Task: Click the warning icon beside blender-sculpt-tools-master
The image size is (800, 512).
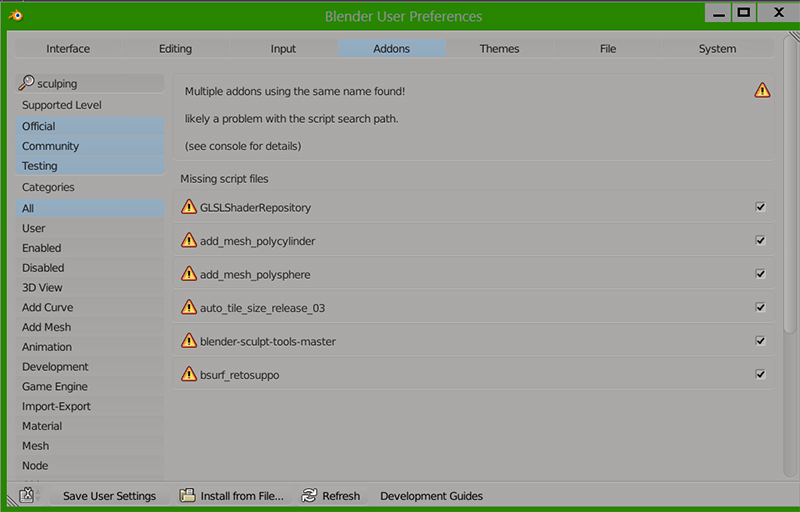Action: [x=189, y=341]
